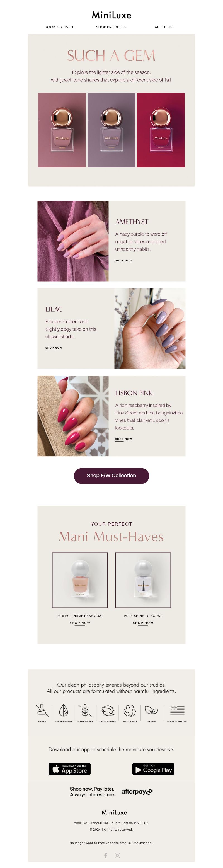Open the Shop Products menu item

coord(111,27)
